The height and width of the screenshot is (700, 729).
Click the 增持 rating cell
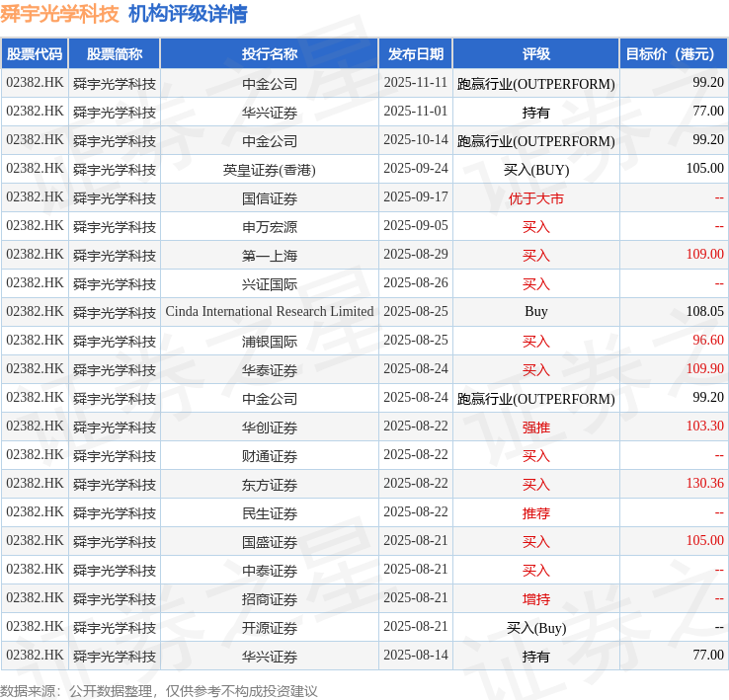536,599
